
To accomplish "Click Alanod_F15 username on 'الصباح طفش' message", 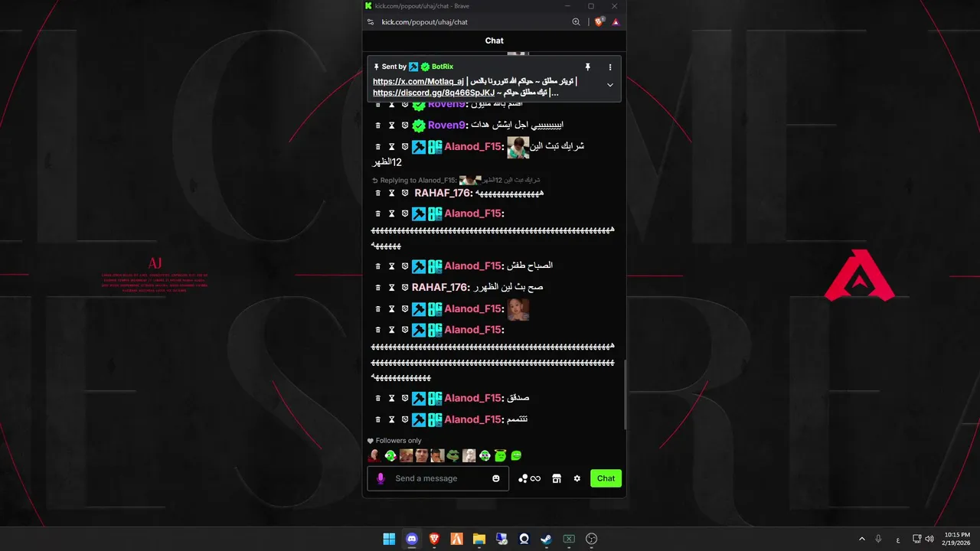I will 472,266.
